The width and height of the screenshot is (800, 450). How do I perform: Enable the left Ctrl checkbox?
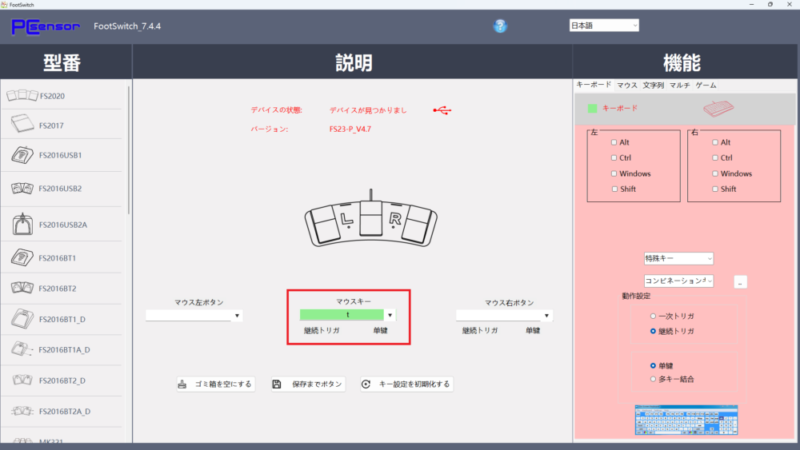pyautogui.click(x=614, y=158)
